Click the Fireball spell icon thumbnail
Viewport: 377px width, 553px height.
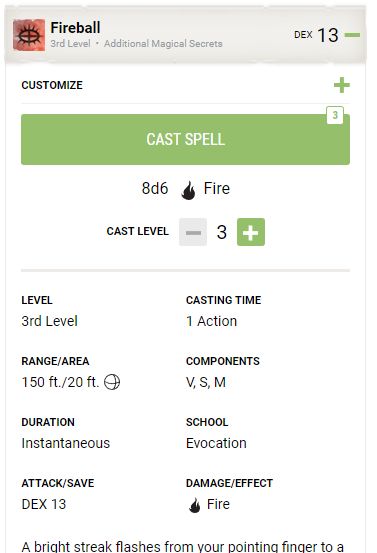tap(29, 35)
